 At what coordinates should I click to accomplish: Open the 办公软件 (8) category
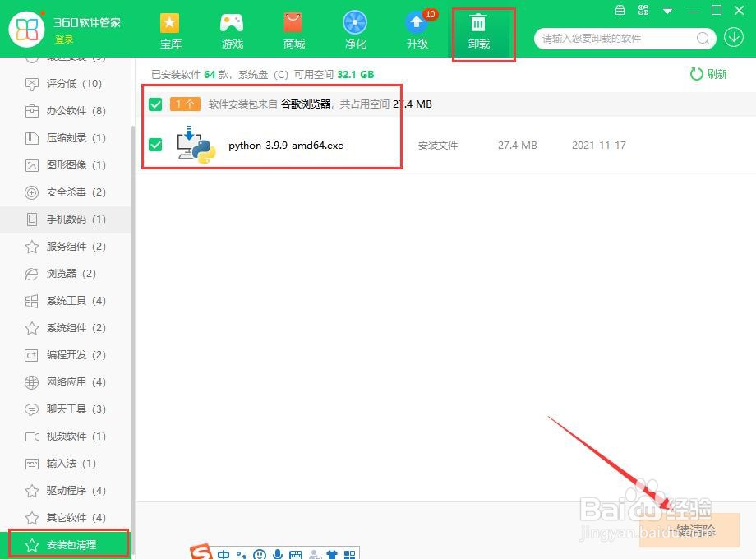pyautogui.click(x=66, y=111)
